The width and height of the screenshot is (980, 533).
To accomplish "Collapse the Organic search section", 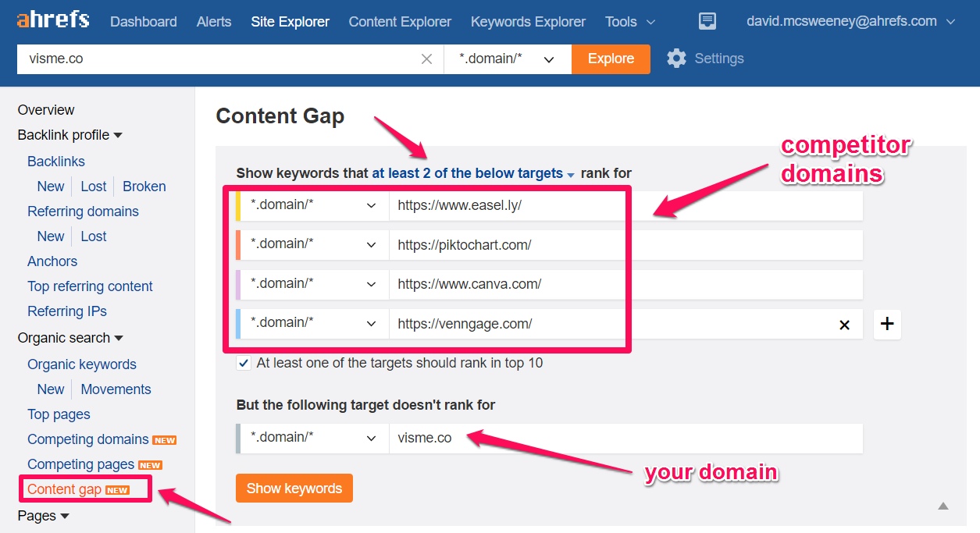I will click(x=70, y=338).
